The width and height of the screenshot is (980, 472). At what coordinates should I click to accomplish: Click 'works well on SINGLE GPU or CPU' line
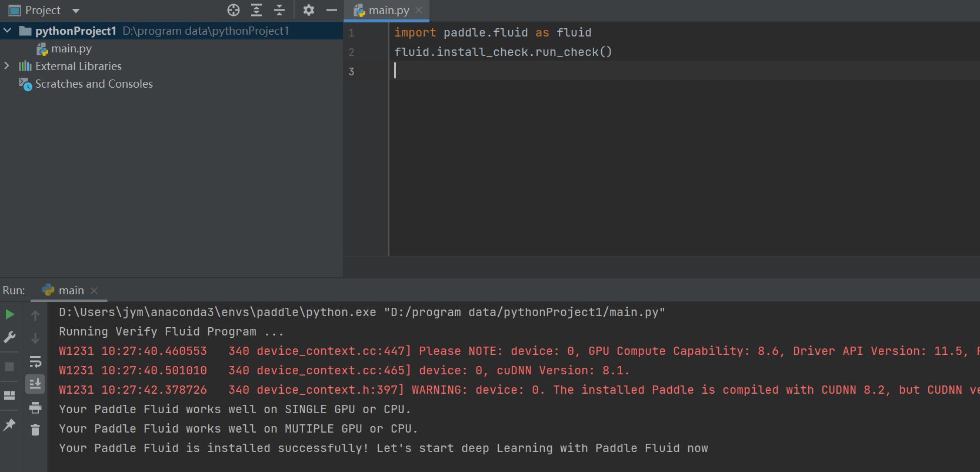point(235,410)
